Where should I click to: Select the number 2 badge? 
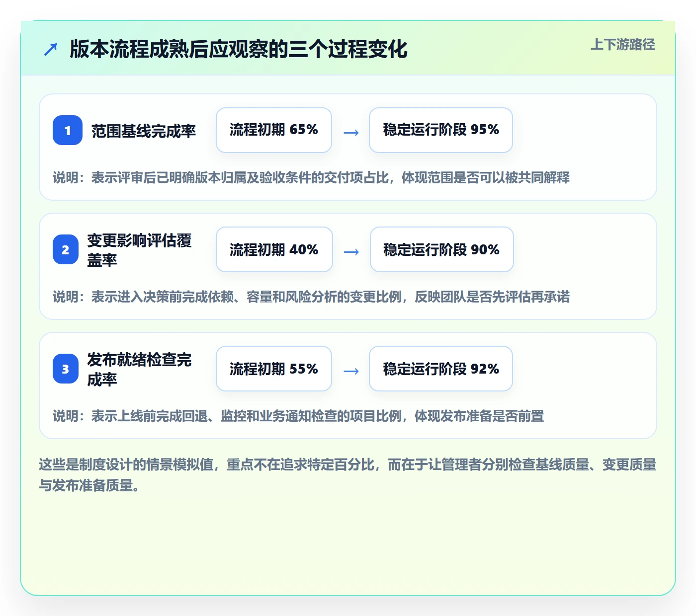point(66,249)
